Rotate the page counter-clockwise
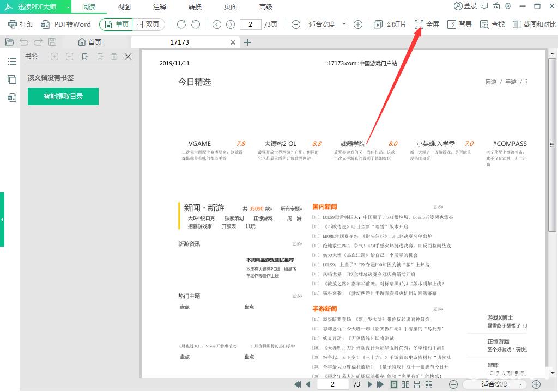Screen dimensions: 558x392 196,24
